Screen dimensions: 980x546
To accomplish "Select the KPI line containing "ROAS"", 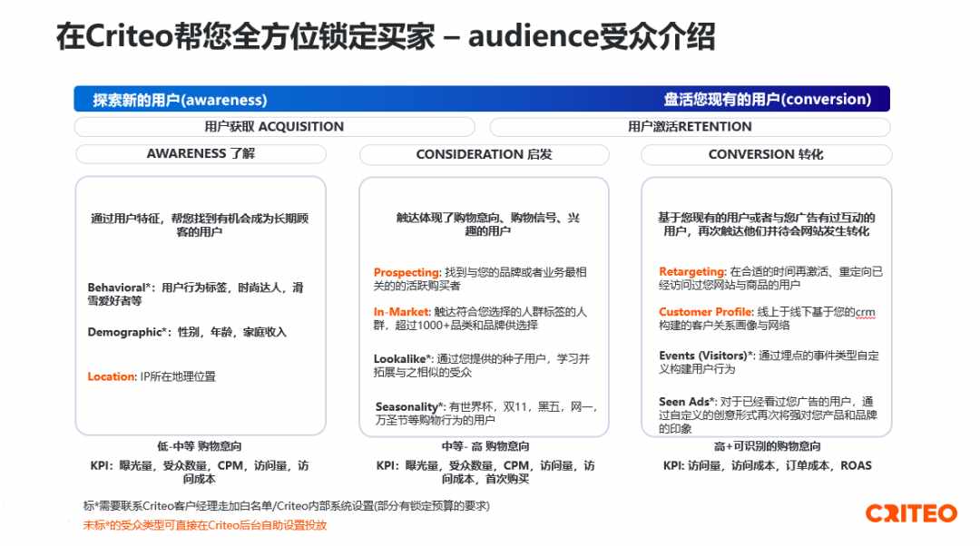I will pyautogui.click(x=768, y=465).
